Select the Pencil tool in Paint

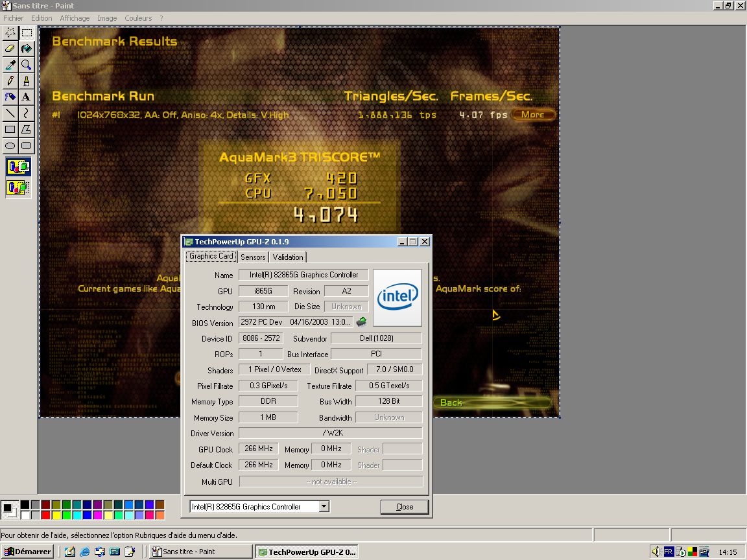click(x=10, y=81)
